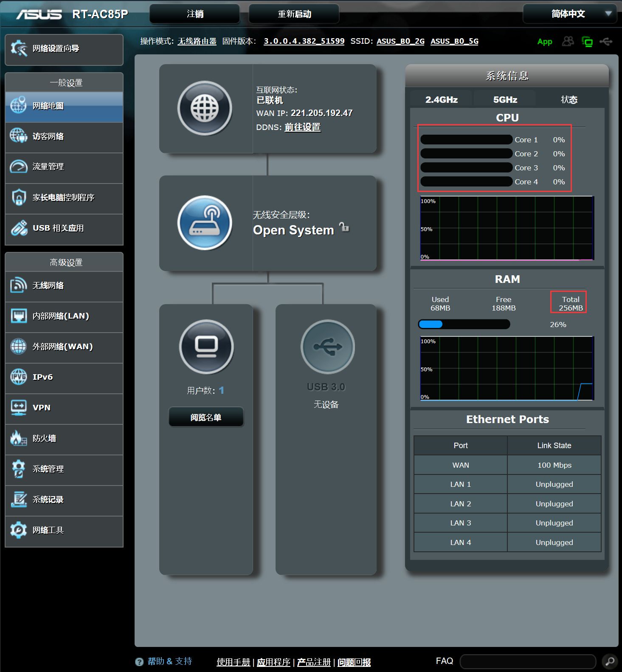The image size is (622, 672).
Task: Click the 帮助 & 支持 link
Action: pos(169,661)
